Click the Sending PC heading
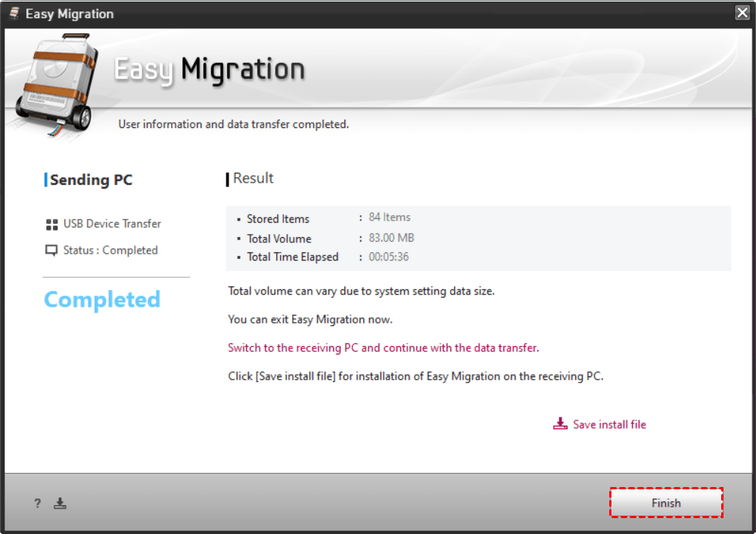The height and width of the screenshot is (534, 756). [x=91, y=180]
